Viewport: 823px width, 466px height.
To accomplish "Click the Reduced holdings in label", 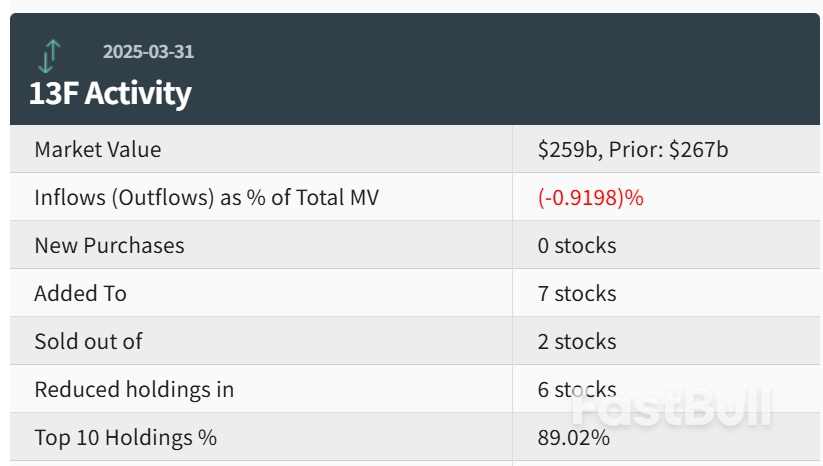I will tap(134, 390).
